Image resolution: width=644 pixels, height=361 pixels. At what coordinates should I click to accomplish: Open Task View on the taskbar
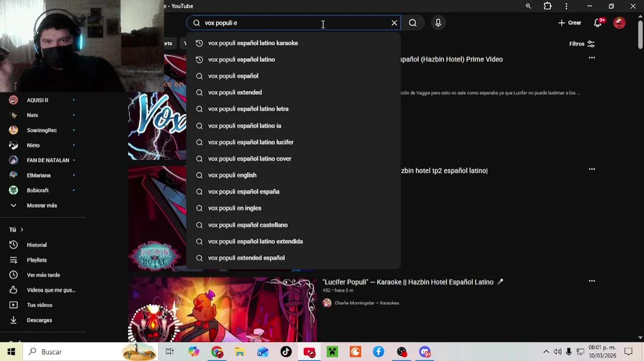pos(170,352)
